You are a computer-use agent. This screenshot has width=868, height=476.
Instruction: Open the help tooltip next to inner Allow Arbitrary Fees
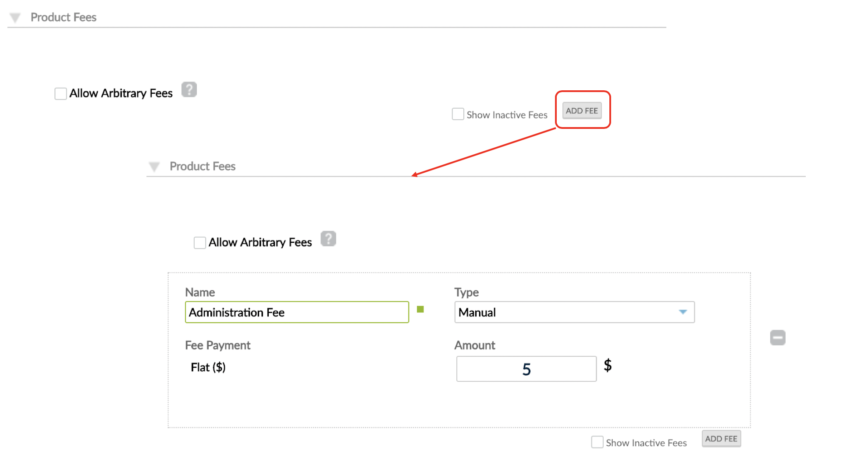328,238
